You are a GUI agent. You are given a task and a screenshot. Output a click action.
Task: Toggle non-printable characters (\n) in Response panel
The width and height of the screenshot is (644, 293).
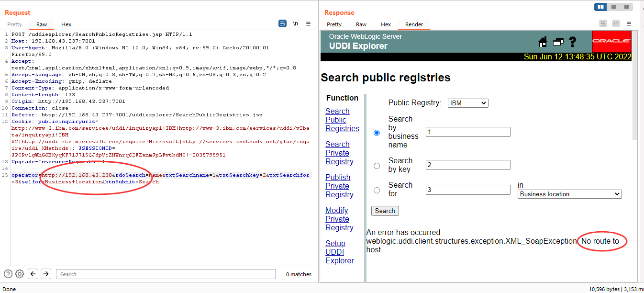[x=616, y=23]
